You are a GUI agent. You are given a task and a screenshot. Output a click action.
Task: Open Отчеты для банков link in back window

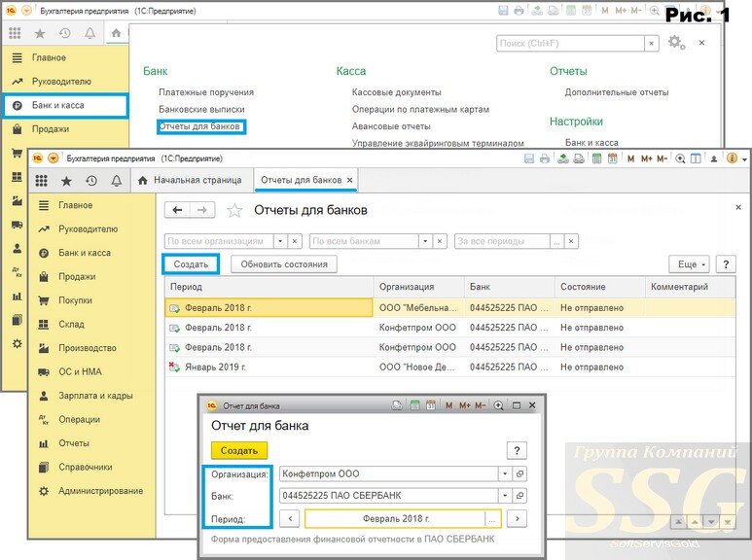[199, 126]
